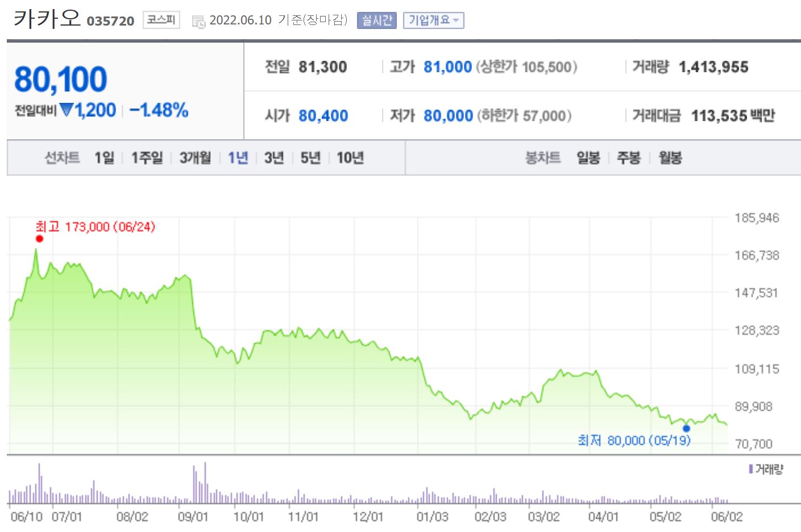Image resolution: width=801 pixels, height=532 pixels.
Task: Click the 09/01 date axis label
Action: 193,517
